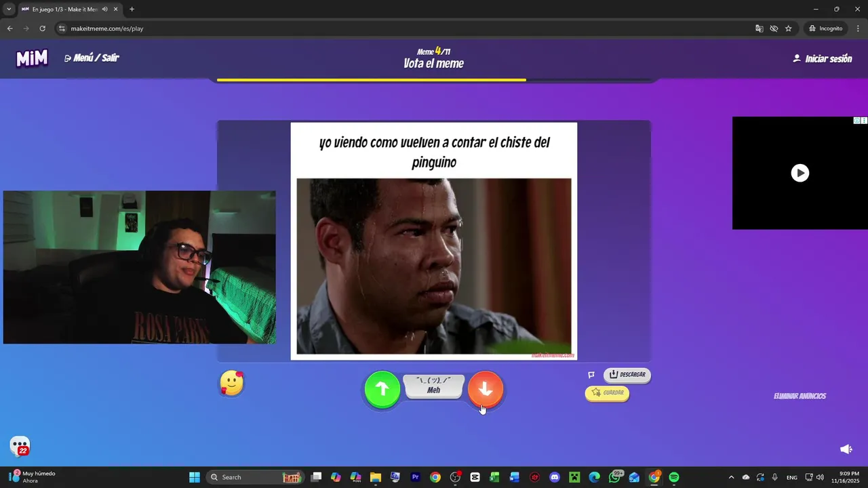Image resolution: width=868 pixels, height=488 pixels.
Task: Upvote the meme with the green arrow
Action: pos(382,389)
